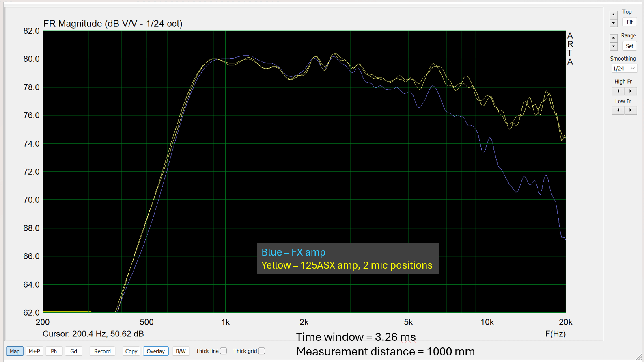This screenshot has height=362, width=644.
Task: Shift Low Fr limit left
Action: [618, 110]
